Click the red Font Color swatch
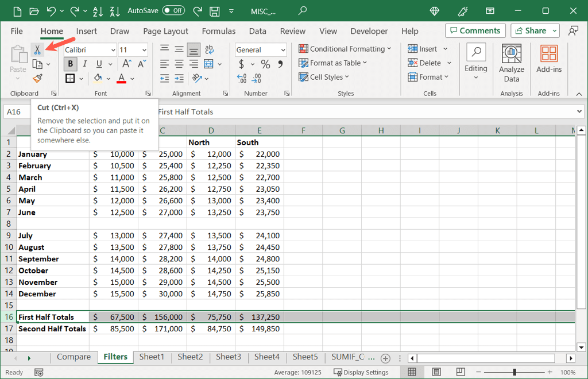This screenshot has height=379, width=588. (x=121, y=78)
